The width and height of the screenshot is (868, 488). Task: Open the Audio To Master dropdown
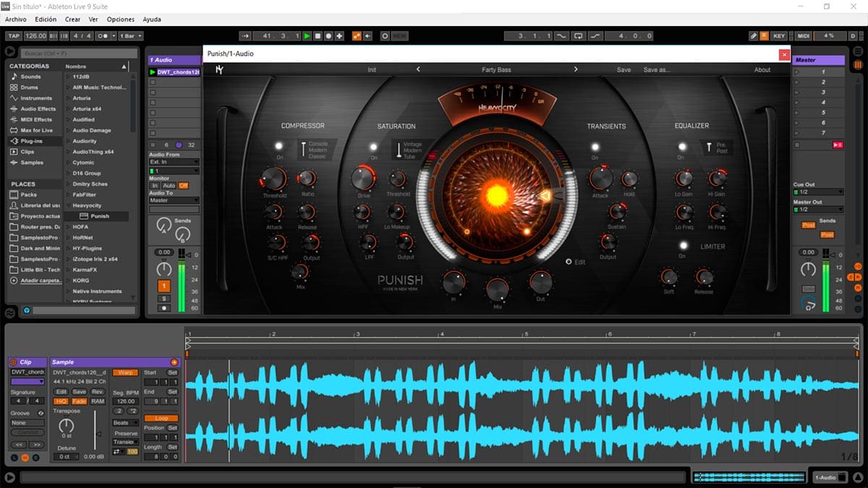pos(174,200)
